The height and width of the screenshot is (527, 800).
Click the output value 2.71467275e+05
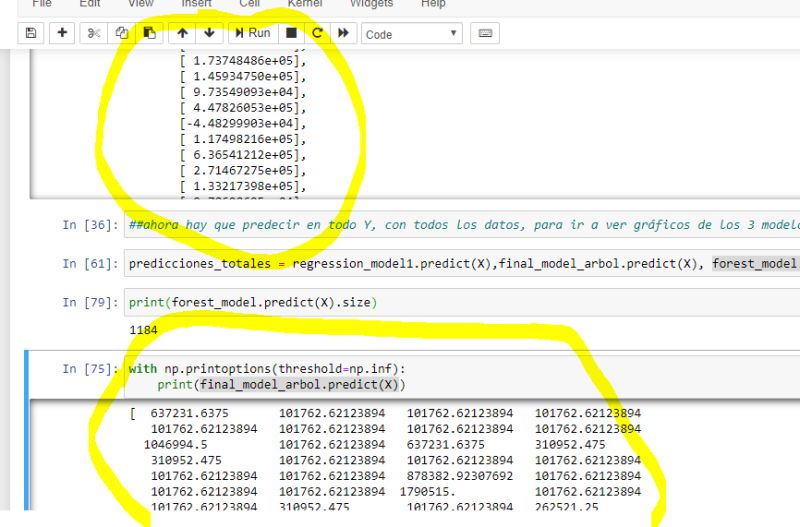(x=243, y=170)
